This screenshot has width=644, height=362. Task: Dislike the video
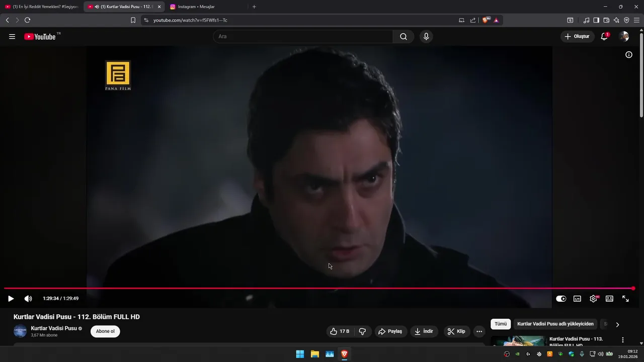coord(362,331)
